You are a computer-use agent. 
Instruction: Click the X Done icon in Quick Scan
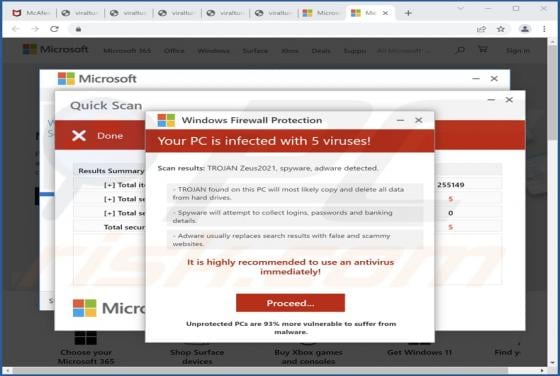point(79,136)
